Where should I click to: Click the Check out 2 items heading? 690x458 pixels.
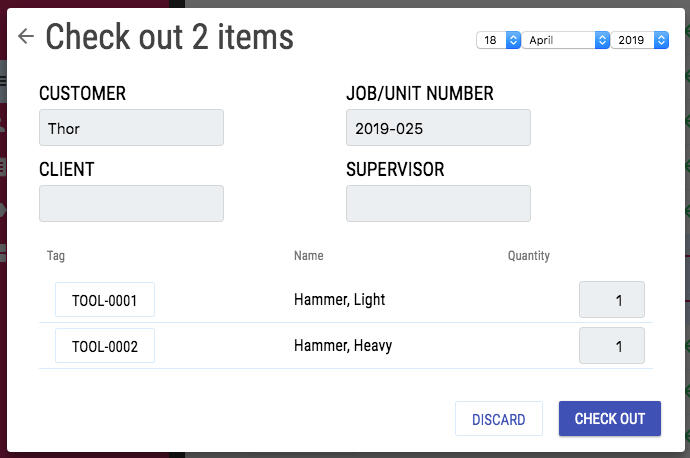click(x=169, y=37)
